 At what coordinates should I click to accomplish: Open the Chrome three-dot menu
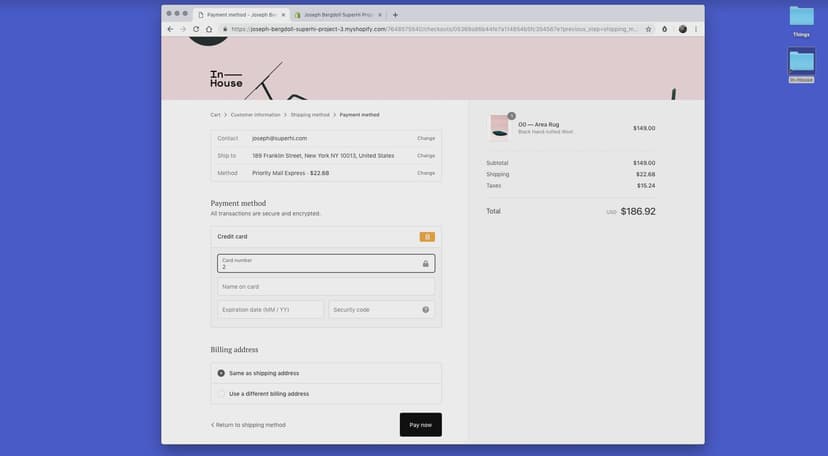(x=696, y=29)
